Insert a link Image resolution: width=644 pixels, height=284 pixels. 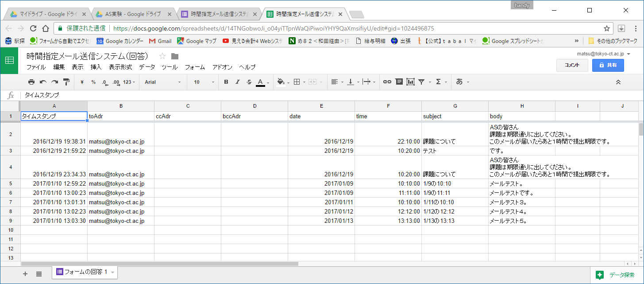388,82
